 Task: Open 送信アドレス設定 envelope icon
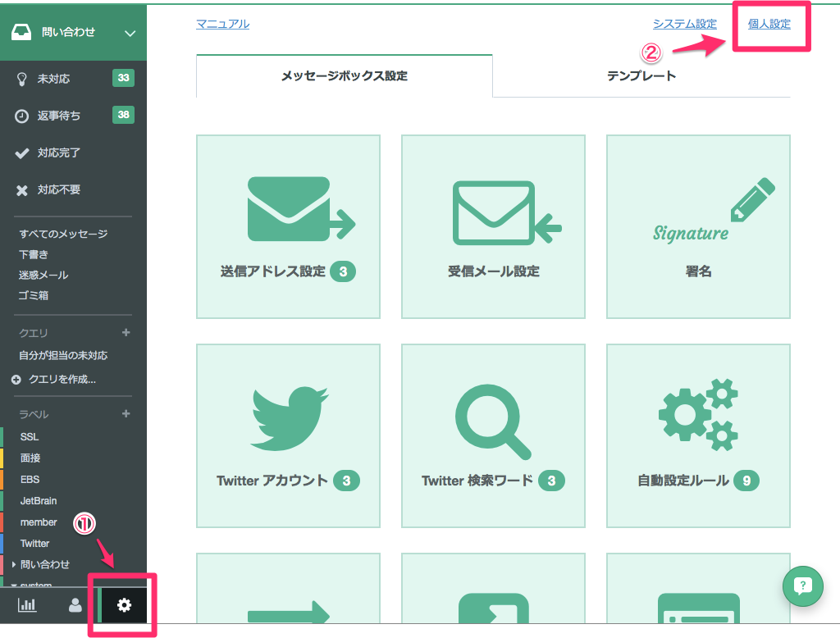pos(301,209)
